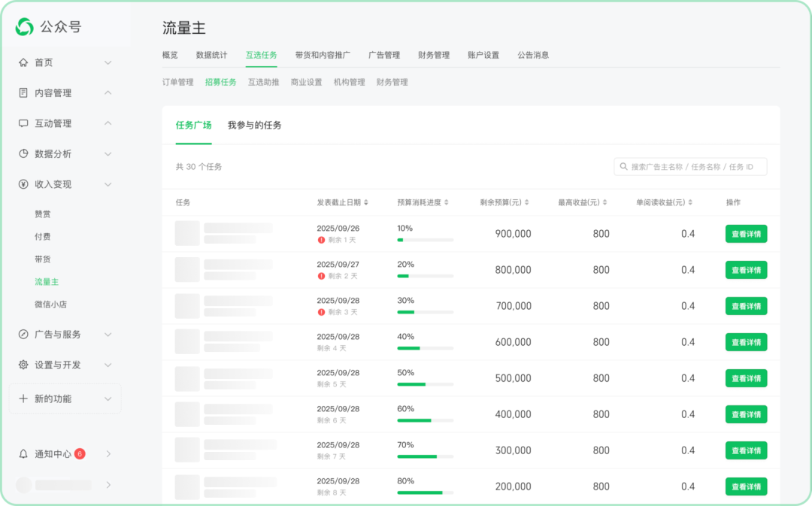
Task: Sort by 发表截止日期 column arrows
Action: tap(366, 203)
